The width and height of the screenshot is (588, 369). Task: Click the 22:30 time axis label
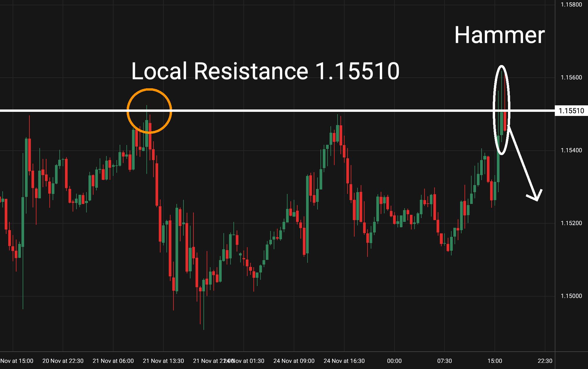pyautogui.click(x=545, y=361)
